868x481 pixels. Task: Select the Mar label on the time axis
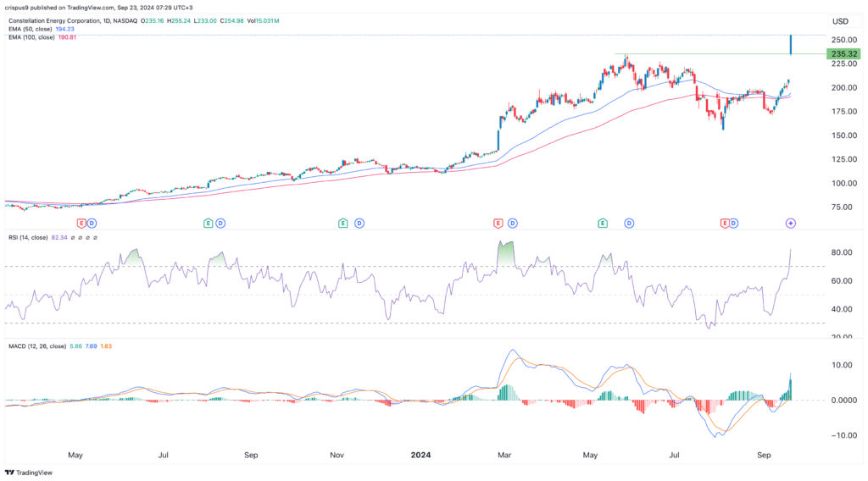click(x=504, y=455)
